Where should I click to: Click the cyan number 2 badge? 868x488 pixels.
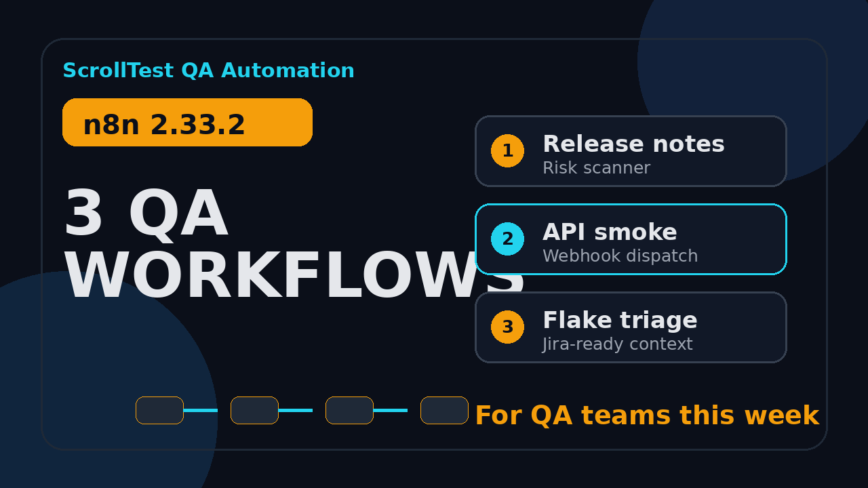(x=507, y=239)
